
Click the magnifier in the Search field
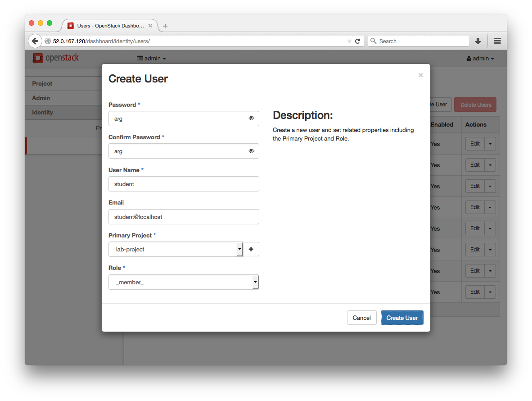pos(374,41)
